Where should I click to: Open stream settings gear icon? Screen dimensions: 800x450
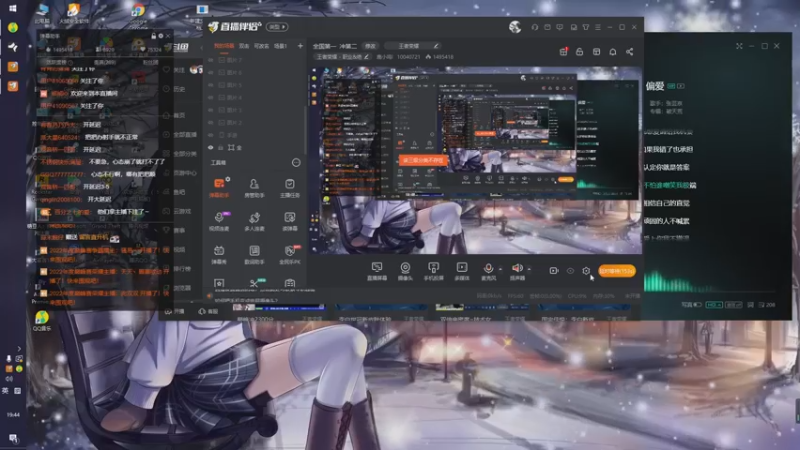tap(586, 270)
